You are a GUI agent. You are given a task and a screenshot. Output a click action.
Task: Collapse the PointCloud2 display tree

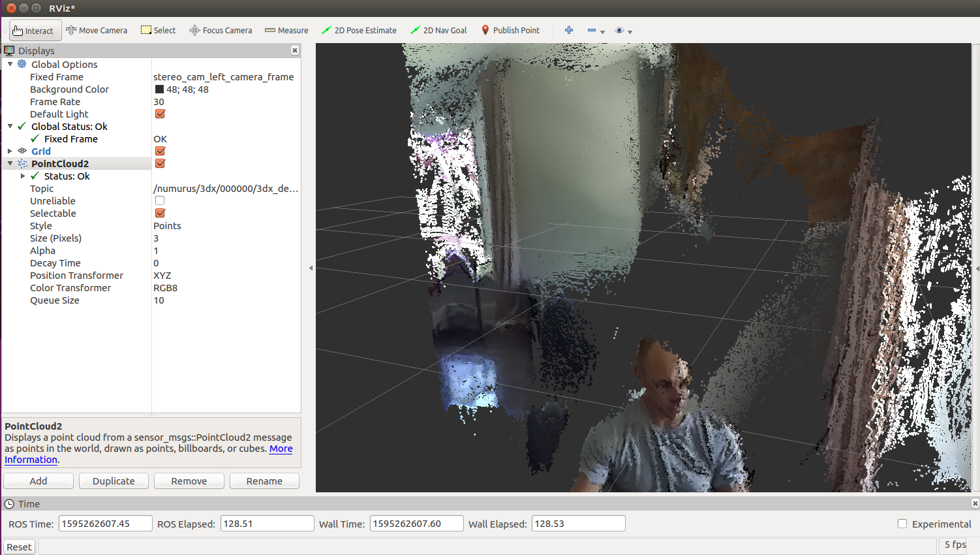tap(10, 164)
